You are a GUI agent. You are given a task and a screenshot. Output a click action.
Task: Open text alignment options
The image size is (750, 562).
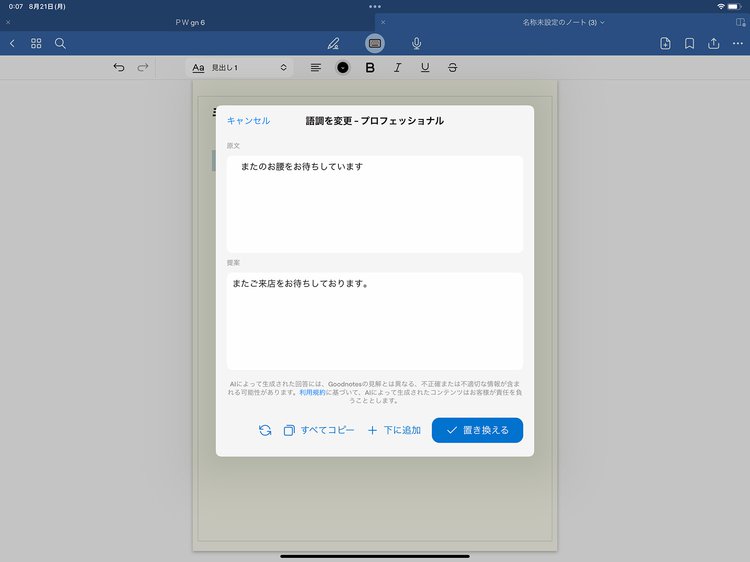[x=316, y=67]
